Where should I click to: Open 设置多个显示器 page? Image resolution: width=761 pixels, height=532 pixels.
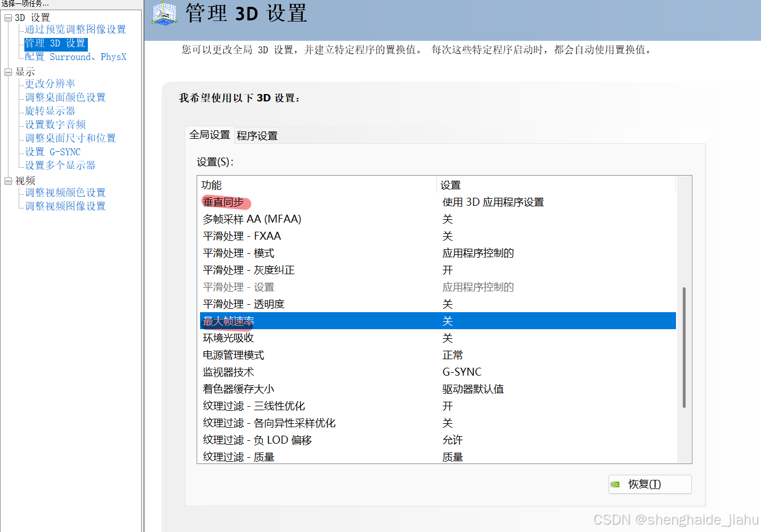pos(60,165)
